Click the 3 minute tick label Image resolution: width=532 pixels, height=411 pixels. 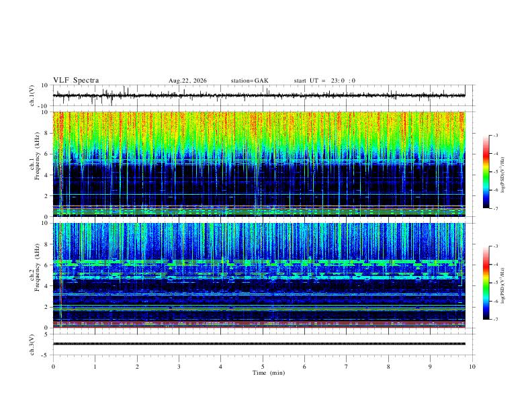pyautogui.click(x=179, y=367)
